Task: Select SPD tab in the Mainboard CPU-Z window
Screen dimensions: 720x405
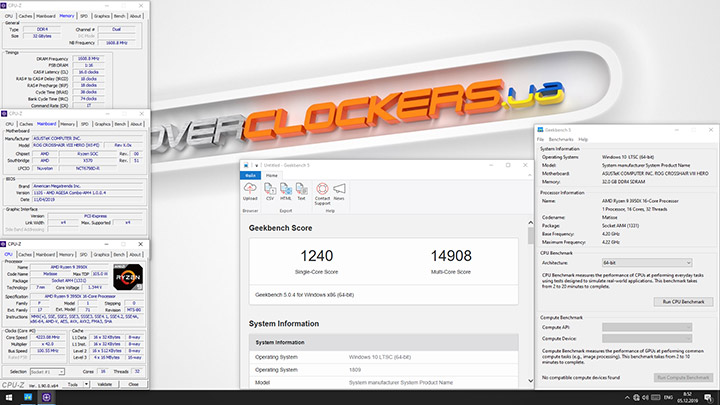Action: point(84,124)
